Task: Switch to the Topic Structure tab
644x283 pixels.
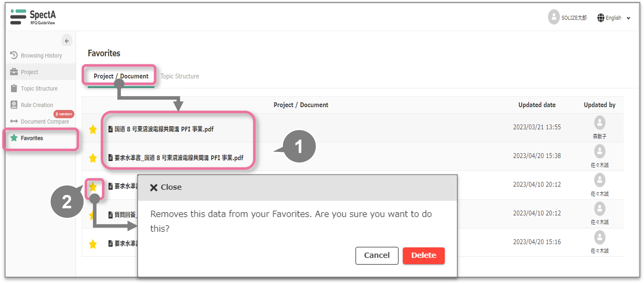Action: coord(180,76)
